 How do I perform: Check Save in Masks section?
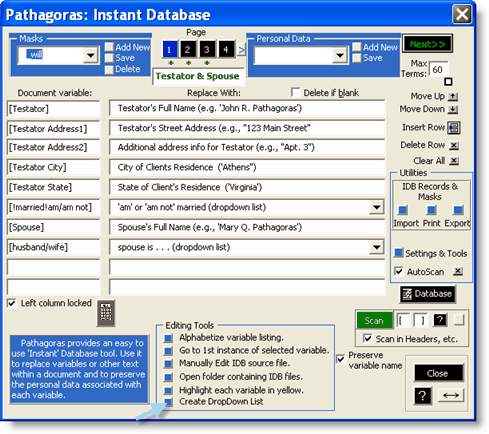coord(109,58)
